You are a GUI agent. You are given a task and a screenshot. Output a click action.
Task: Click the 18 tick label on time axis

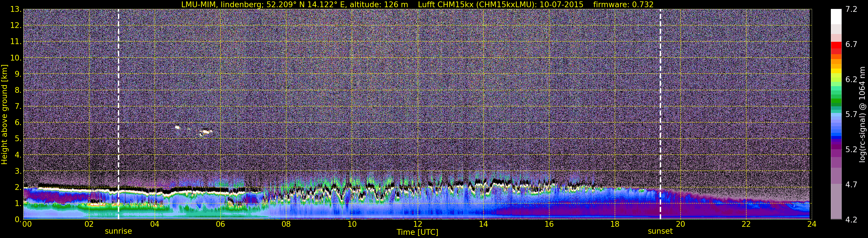[614, 224]
